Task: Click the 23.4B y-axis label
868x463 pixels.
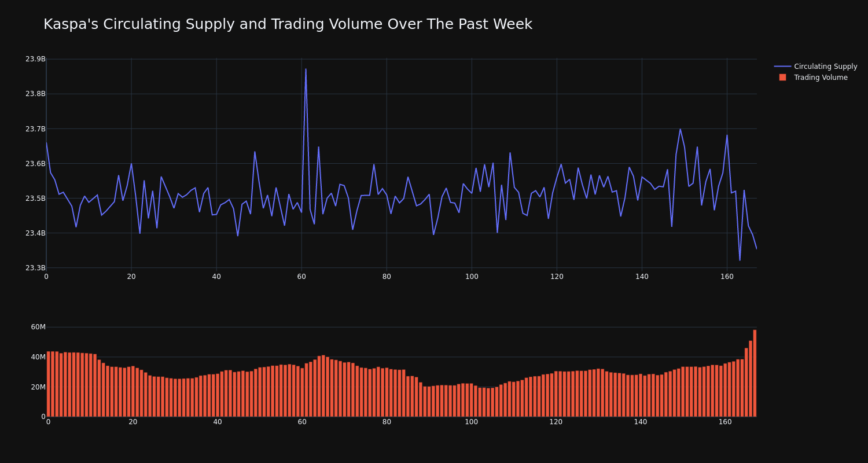Action: click(x=35, y=233)
